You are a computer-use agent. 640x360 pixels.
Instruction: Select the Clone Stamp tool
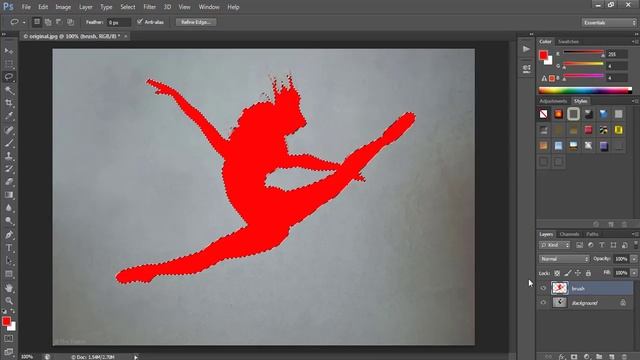9,156
